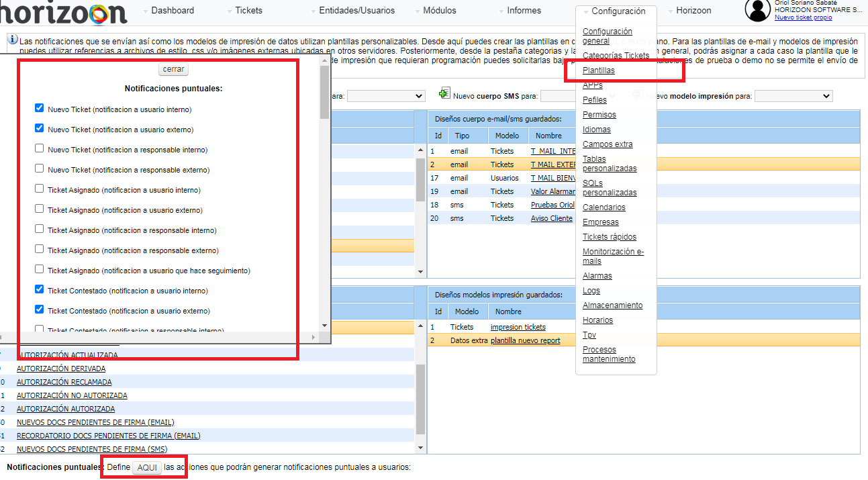Open RECORDATORIO DOCS PENDIENTES DE FIRMA (EMAIL)
This screenshot has height=480, width=868.
click(x=109, y=436)
